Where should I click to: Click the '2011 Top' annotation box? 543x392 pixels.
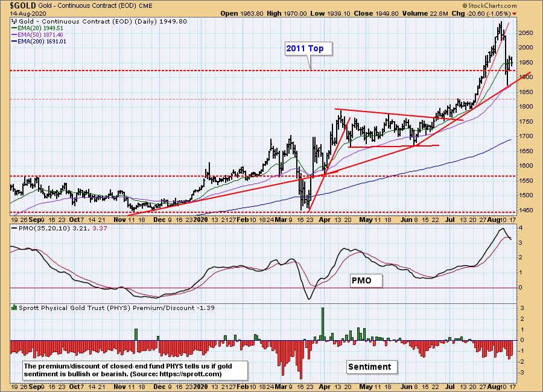click(308, 48)
